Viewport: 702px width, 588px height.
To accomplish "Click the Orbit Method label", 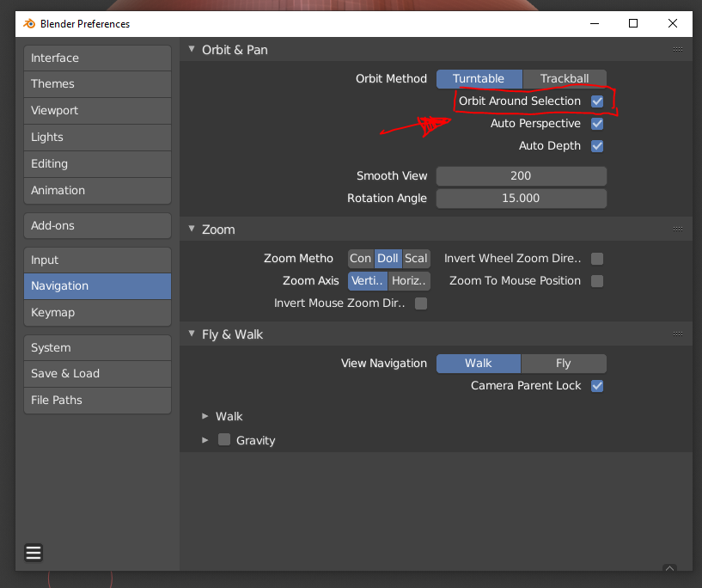I will [391, 79].
